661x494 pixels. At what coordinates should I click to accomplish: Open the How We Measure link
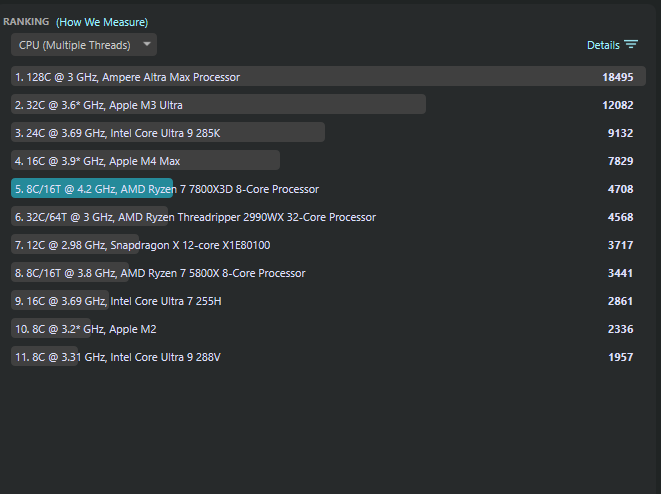[102, 22]
